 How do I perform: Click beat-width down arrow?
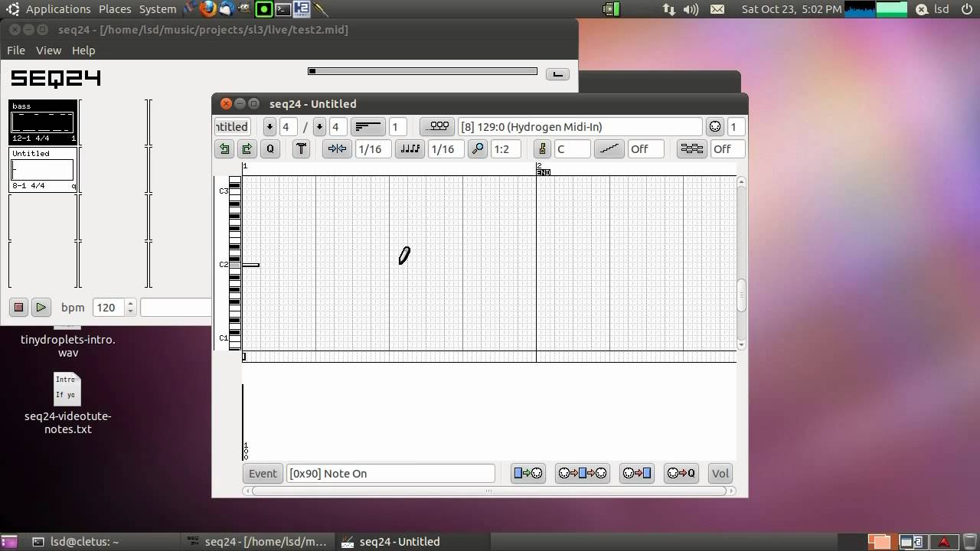click(x=320, y=126)
